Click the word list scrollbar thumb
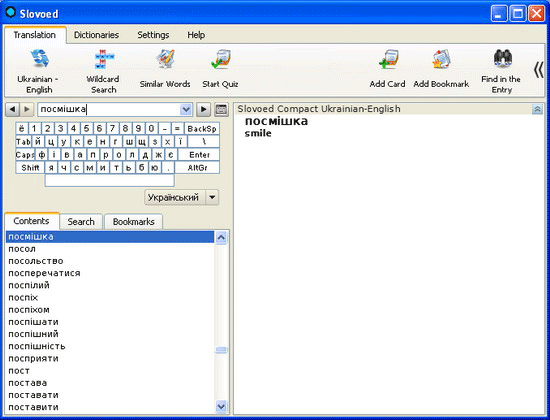This screenshot has height=420, width=550. (x=221, y=349)
